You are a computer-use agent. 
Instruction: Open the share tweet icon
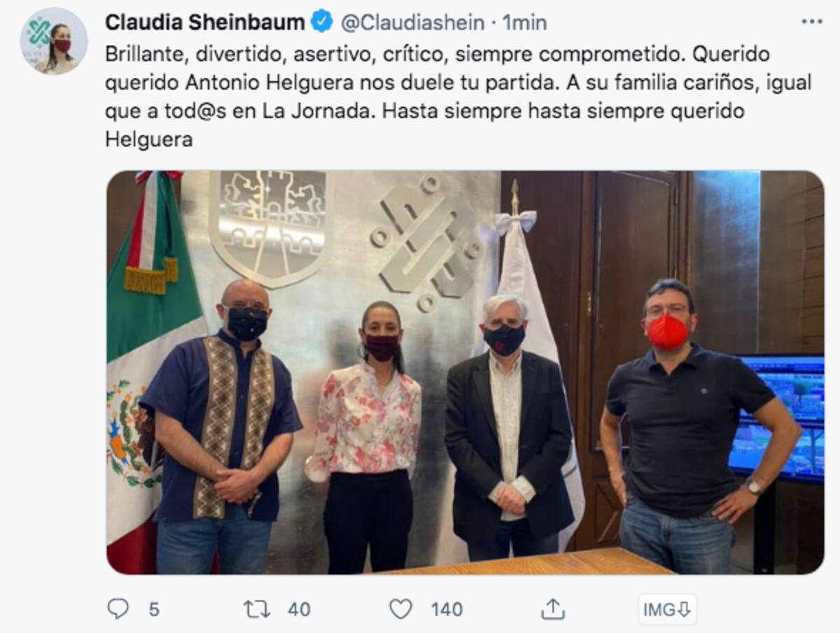click(553, 608)
